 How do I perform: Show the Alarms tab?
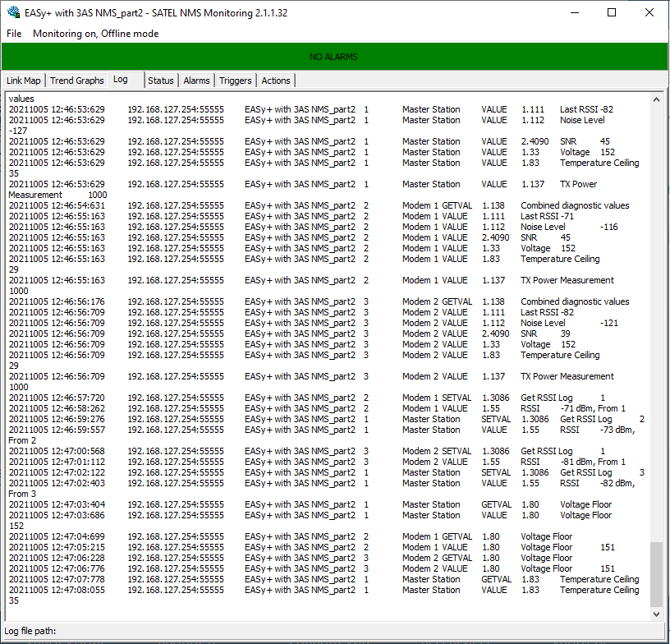coord(196,80)
